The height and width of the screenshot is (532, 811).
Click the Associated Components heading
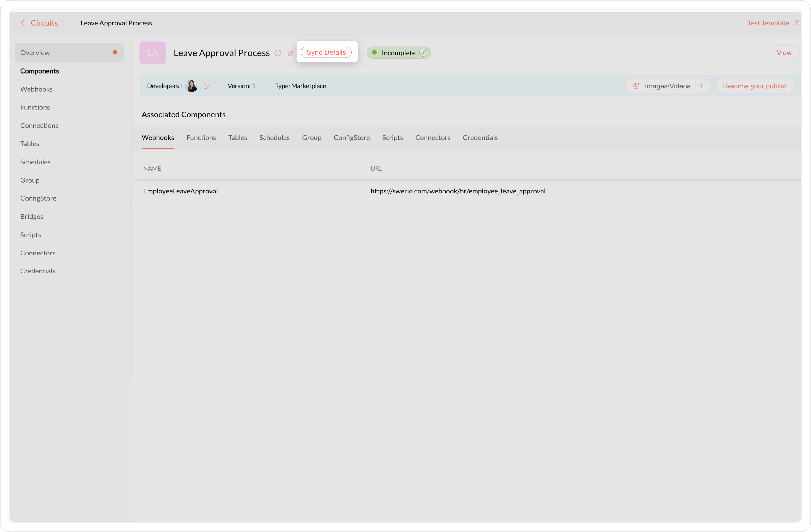(183, 114)
